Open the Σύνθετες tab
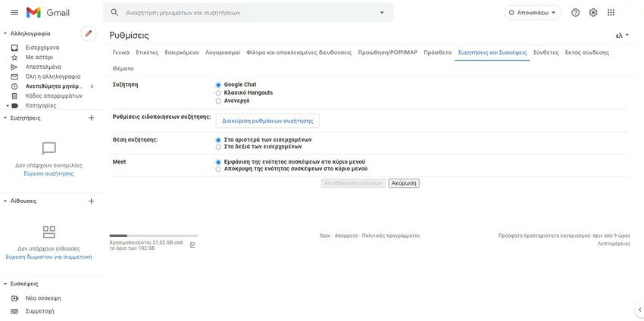Image resolution: width=644 pixels, height=321 pixels. tap(546, 52)
